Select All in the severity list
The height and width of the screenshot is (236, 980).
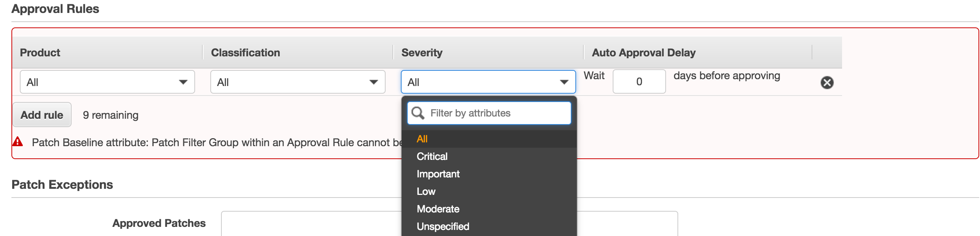point(422,139)
